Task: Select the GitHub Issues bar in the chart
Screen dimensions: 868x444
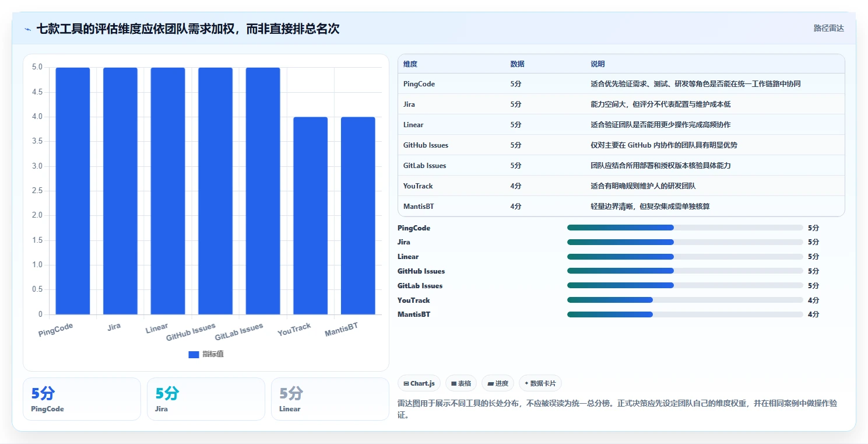Action: point(215,191)
